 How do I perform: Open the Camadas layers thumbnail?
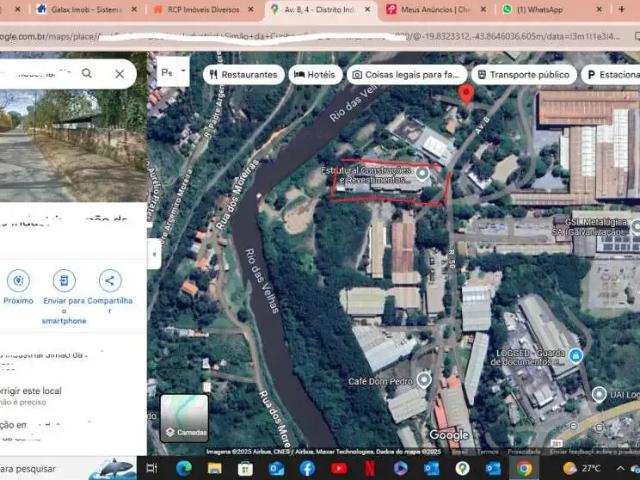point(184,418)
